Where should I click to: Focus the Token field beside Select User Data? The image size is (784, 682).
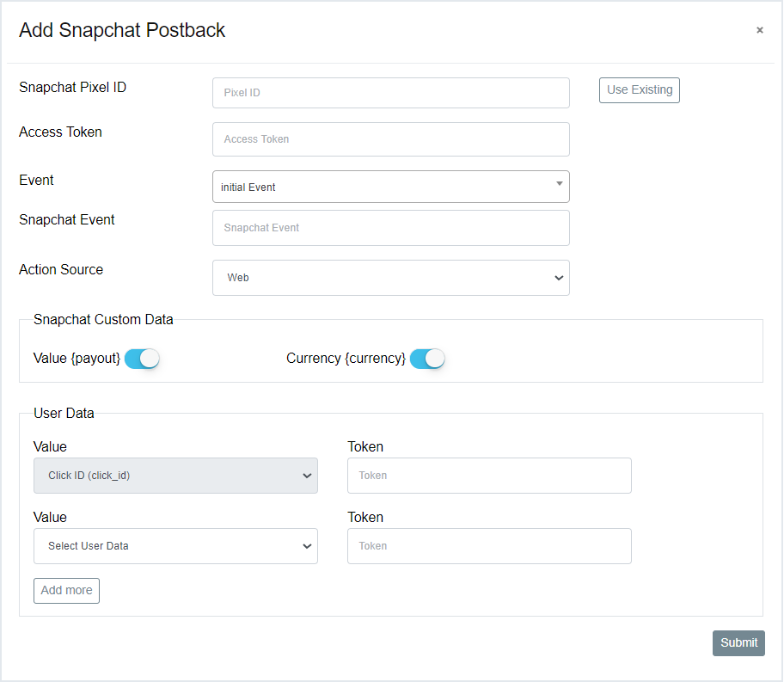489,546
